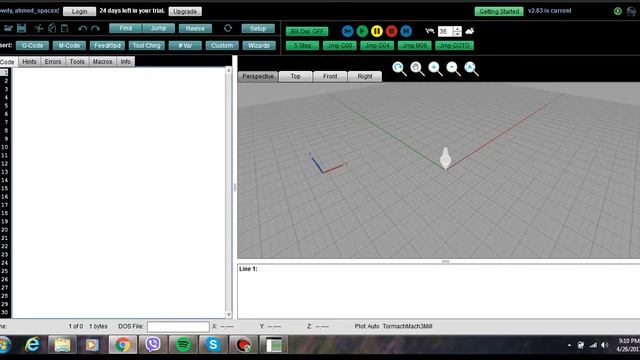Auto-fit the backplot view with the A magnifier
Image resolution: width=640 pixels, height=360 pixels.
(471, 69)
